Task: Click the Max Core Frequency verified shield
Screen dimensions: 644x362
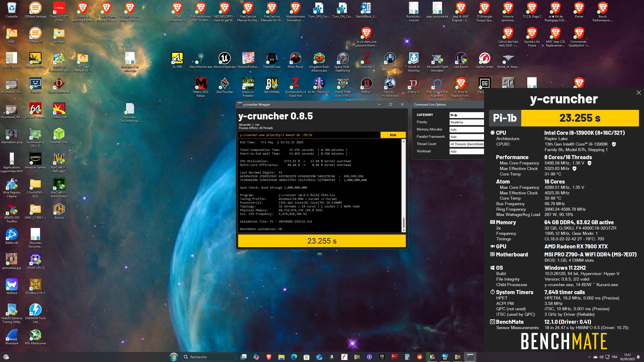Action: (589, 163)
